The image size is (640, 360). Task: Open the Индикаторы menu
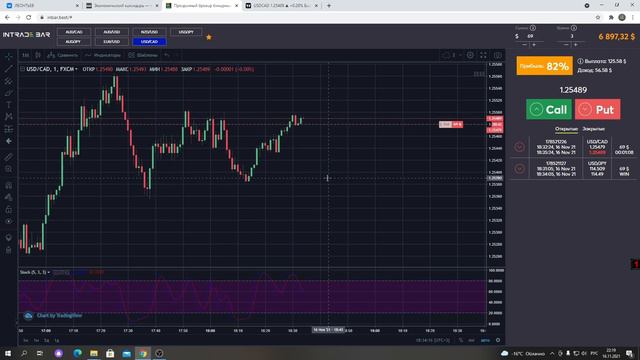pos(103,55)
